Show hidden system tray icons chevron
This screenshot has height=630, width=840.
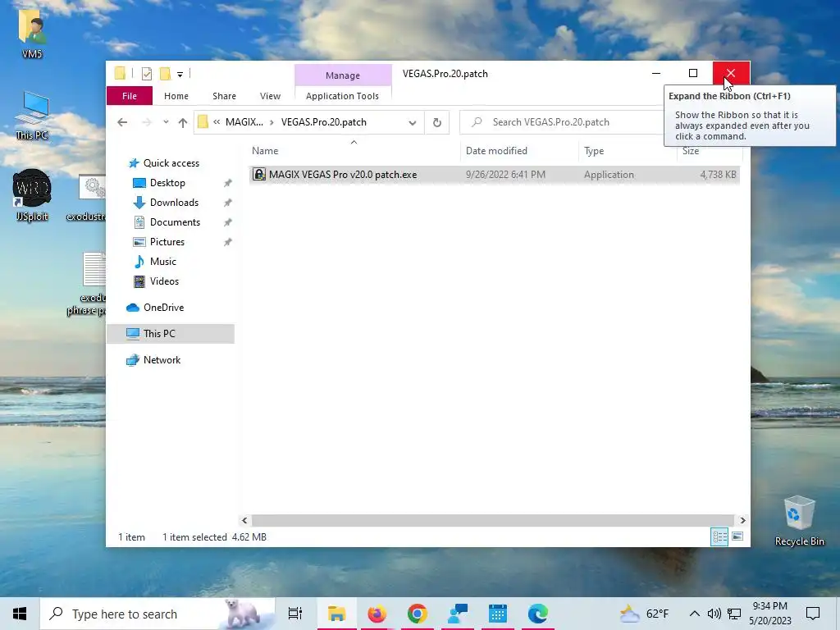694,614
